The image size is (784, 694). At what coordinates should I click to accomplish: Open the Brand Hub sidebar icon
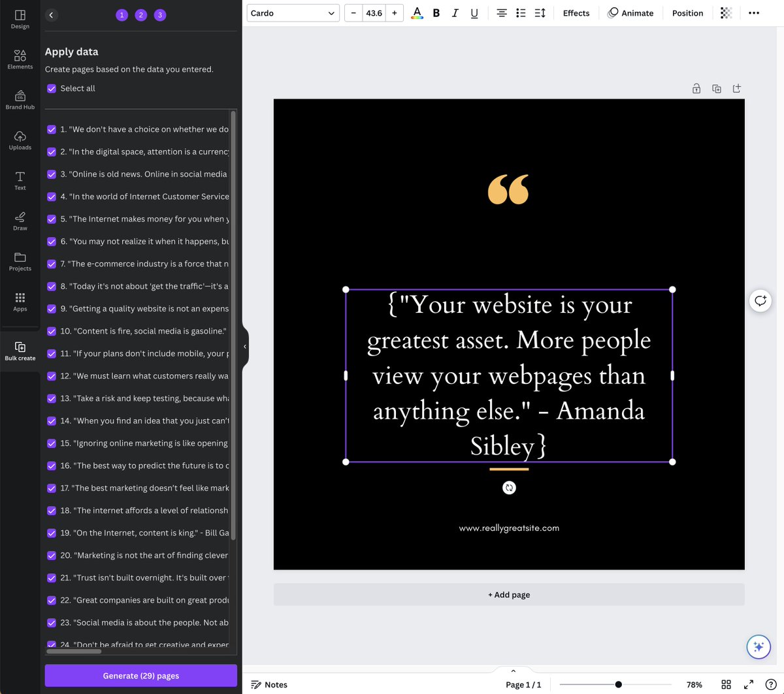[x=20, y=100]
